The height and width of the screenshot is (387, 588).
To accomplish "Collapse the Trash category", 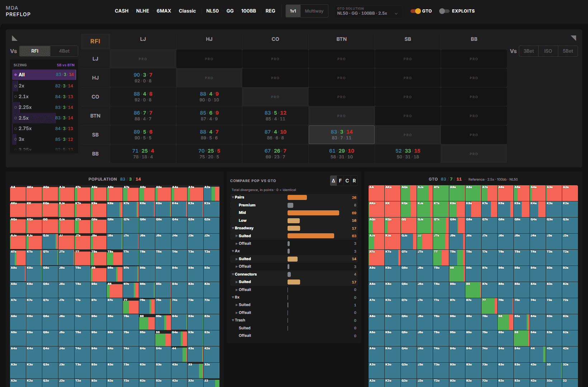I will tap(233, 320).
